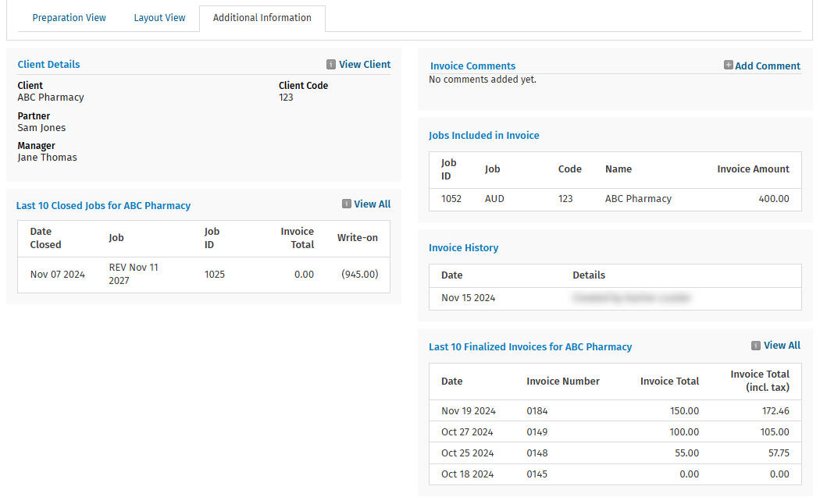Click Last 10 Finalized Invoices for ABC Pharmacy heading

click(530, 347)
